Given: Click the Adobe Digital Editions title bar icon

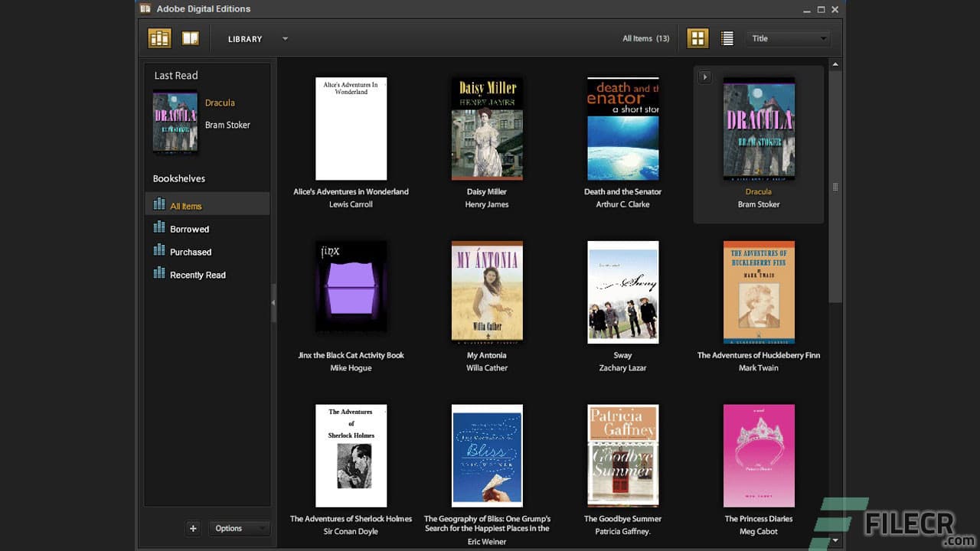Looking at the screenshot, I should [x=144, y=8].
